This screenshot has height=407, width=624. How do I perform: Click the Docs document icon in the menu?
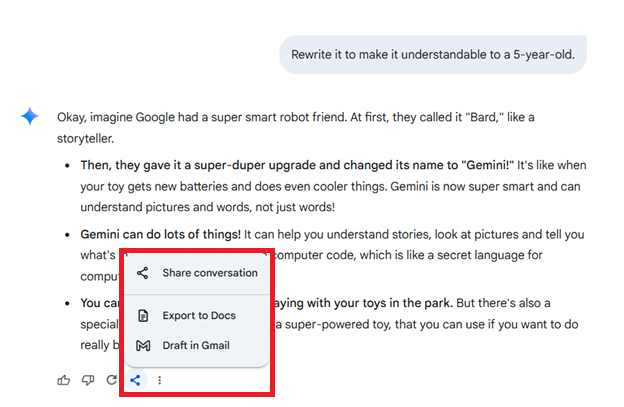(143, 317)
